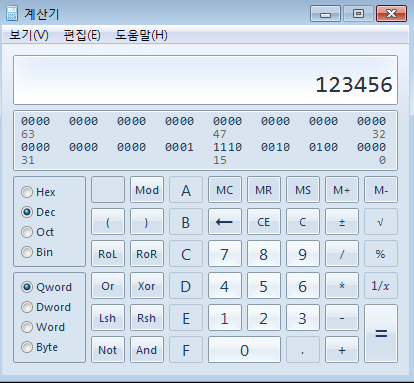Click the close parenthesis button
Screen dimensions: 414x383
click(x=147, y=222)
